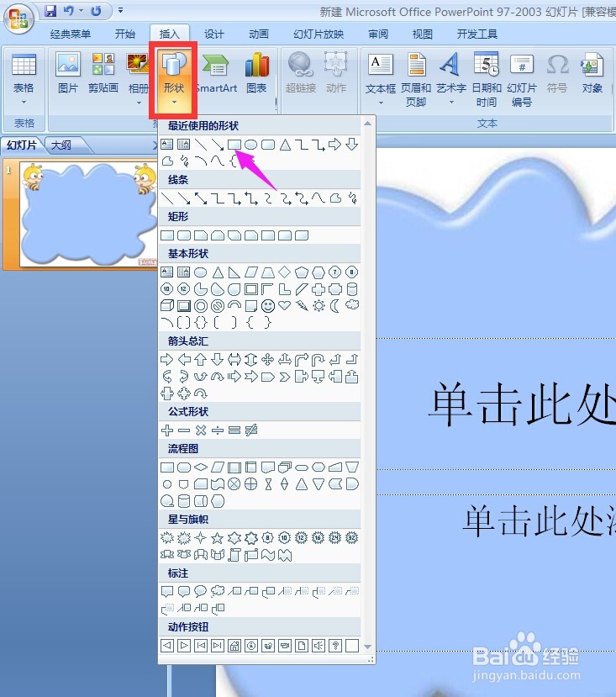Open the 经典菜单 tab
Image resolution: width=616 pixels, height=697 pixels.
[71, 34]
